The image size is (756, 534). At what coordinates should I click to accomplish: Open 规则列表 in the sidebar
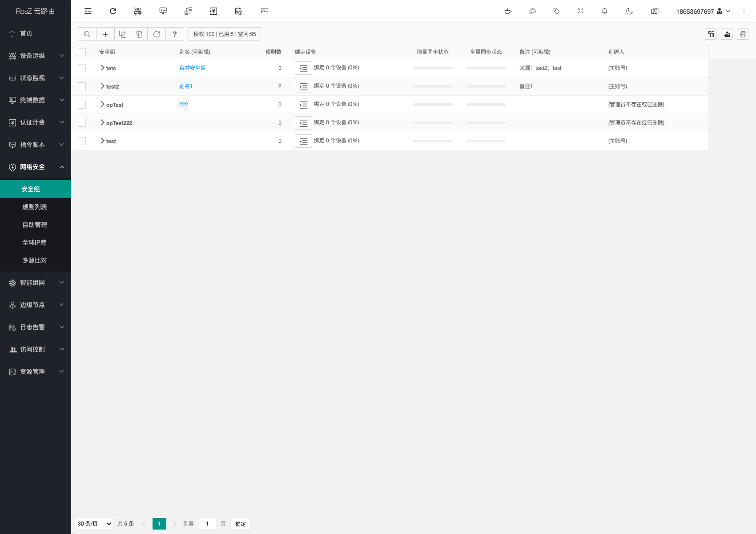[35, 207]
